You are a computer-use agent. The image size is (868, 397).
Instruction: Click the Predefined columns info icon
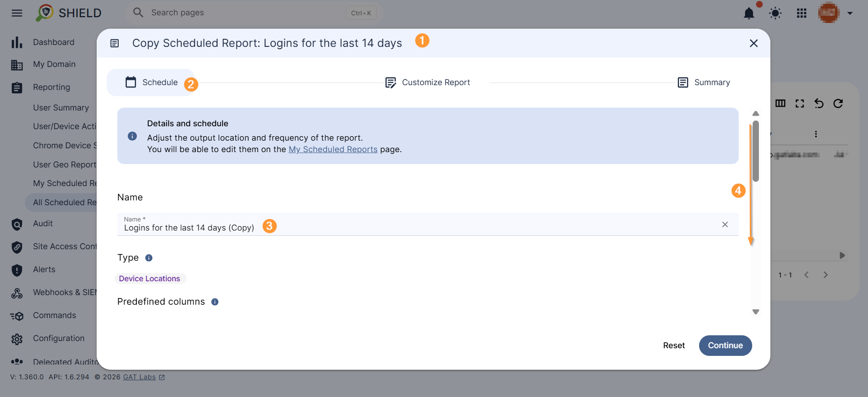[x=215, y=302]
